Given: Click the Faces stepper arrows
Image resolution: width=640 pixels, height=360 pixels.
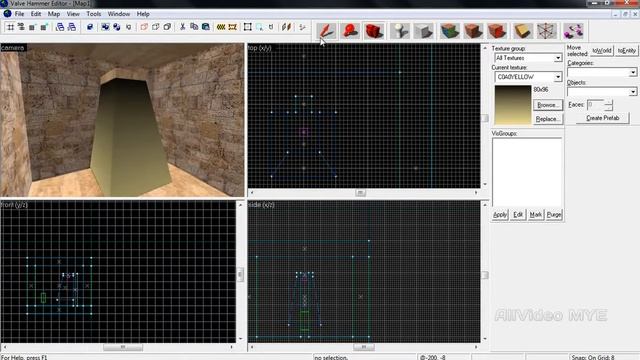Looking at the screenshot, I should point(609,105).
